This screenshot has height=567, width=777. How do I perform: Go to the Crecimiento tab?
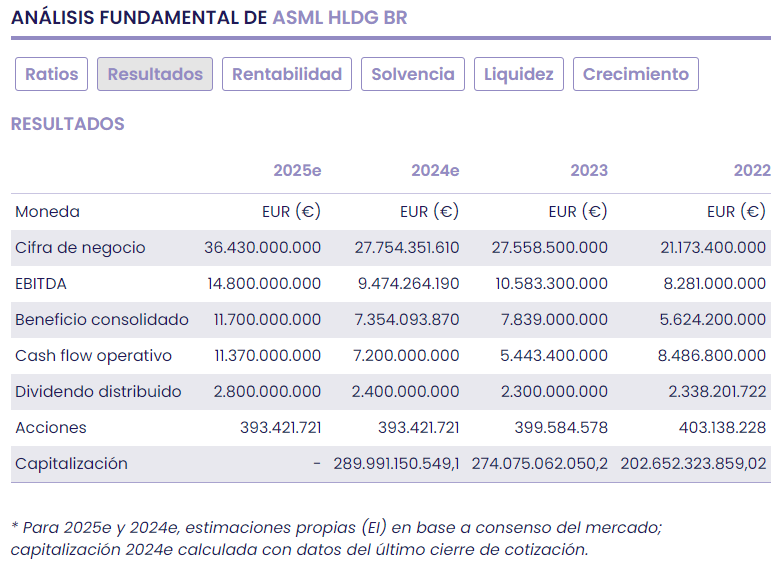click(x=636, y=74)
